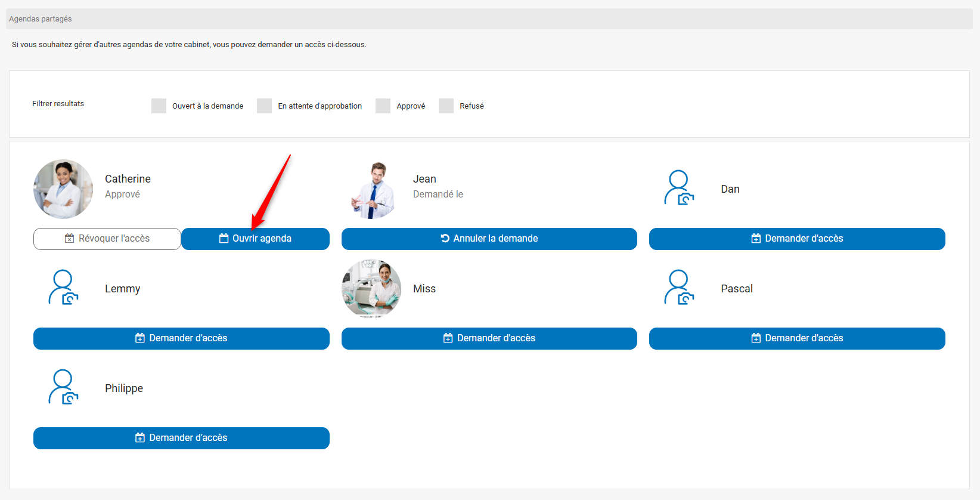
Task: Click Philippe's placeholder avatar icon
Action: (63, 387)
